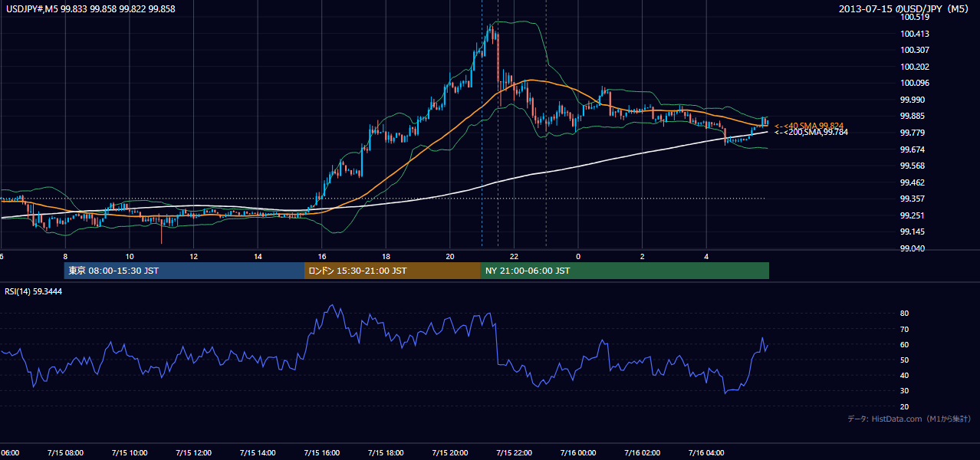The height and width of the screenshot is (460, 980).
Task: Click hour label 22 under the price chart
Action: [514, 256]
